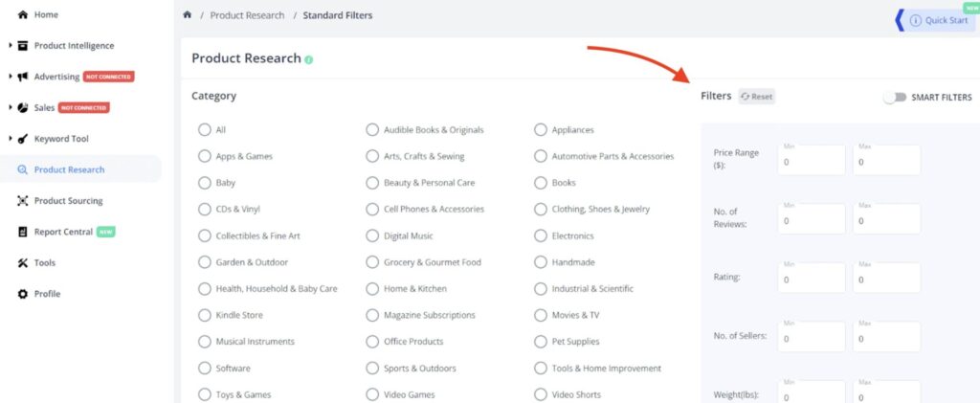Click the home icon in the breadcrumb

click(188, 15)
